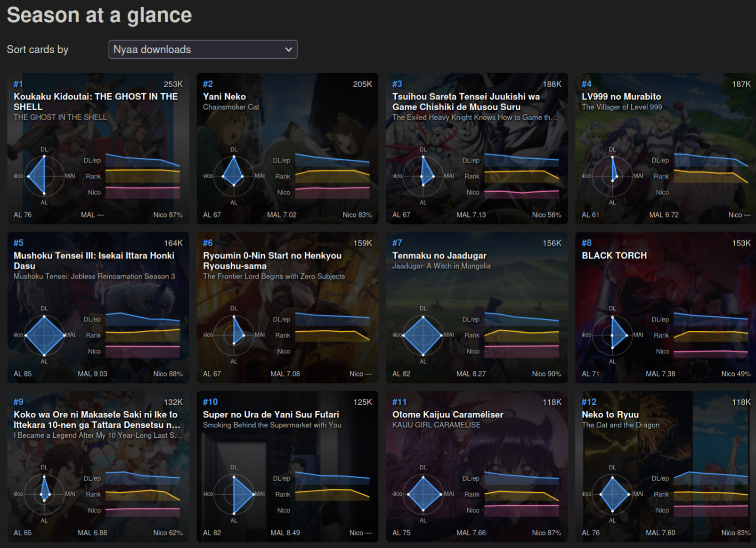The width and height of the screenshot is (756, 548).
Task: Click "The Villager of Level 999" subtitle
Action: click(x=622, y=107)
